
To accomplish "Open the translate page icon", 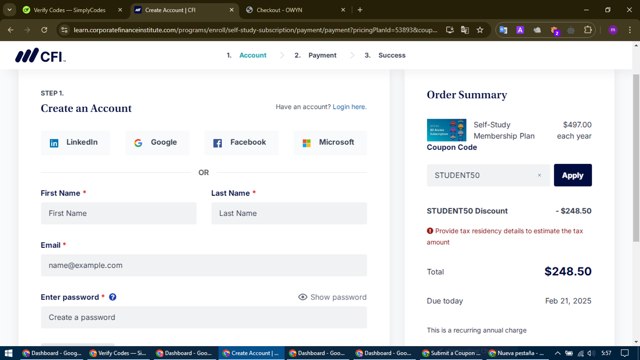I will 464,30.
